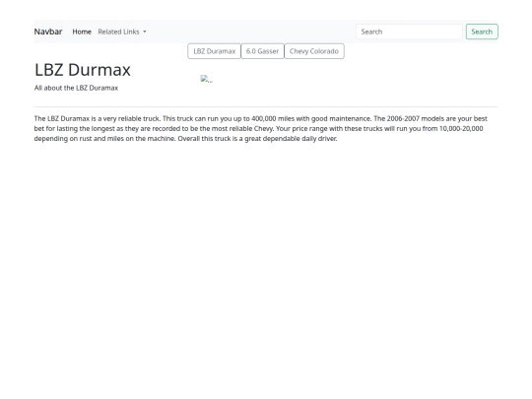The image size is (532, 399).
Task: Focus the Search input field
Action: click(409, 32)
